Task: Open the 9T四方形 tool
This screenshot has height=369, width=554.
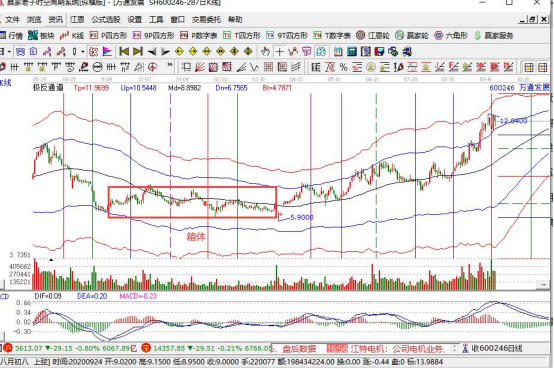Action: point(287,35)
